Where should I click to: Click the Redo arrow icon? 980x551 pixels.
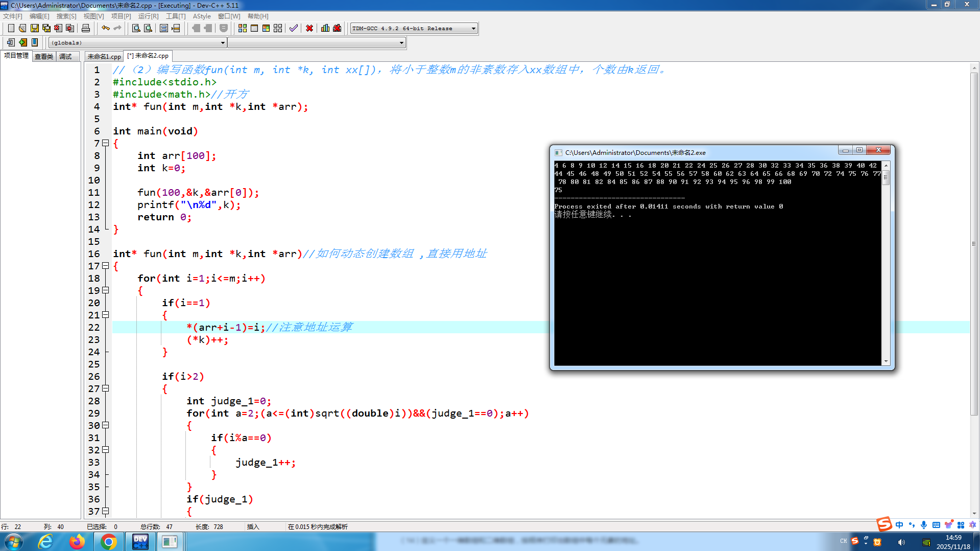[x=117, y=28]
